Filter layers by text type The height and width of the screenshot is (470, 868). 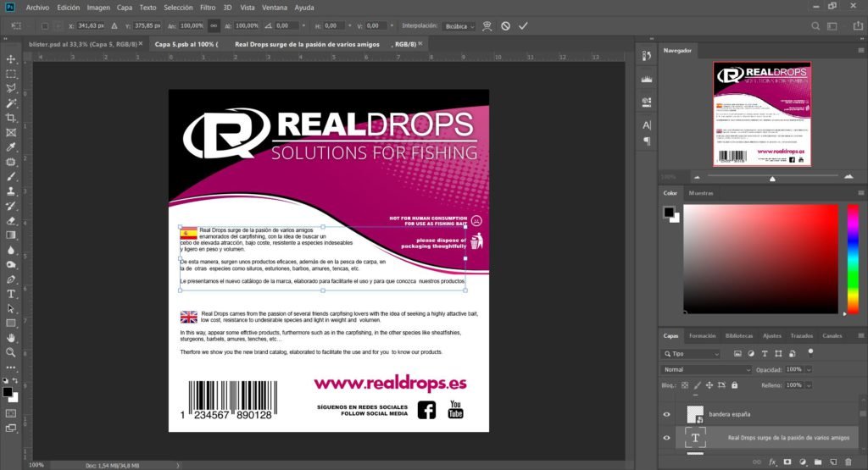coord(765,354)
